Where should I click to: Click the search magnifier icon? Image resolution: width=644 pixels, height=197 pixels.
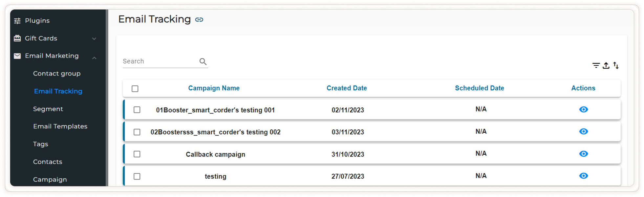click(x=203, y=61)
